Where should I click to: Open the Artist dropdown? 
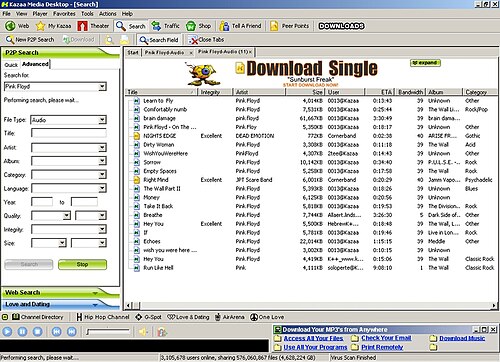tap(102, 148)
